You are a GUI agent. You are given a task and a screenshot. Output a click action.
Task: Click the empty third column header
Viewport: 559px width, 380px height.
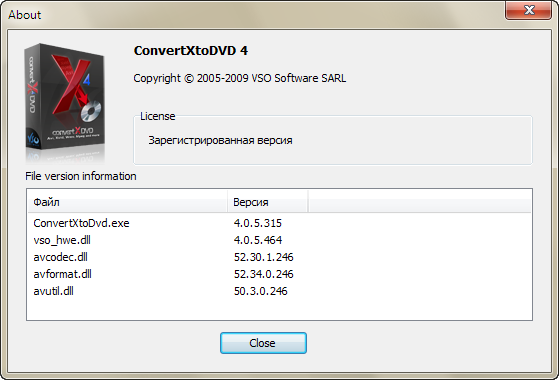click(420, 202)
